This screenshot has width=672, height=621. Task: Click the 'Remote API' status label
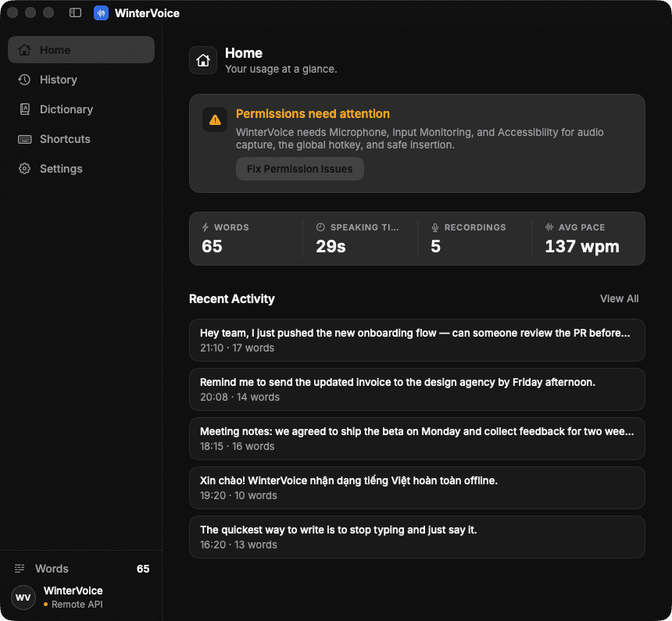tap(77, 605)
